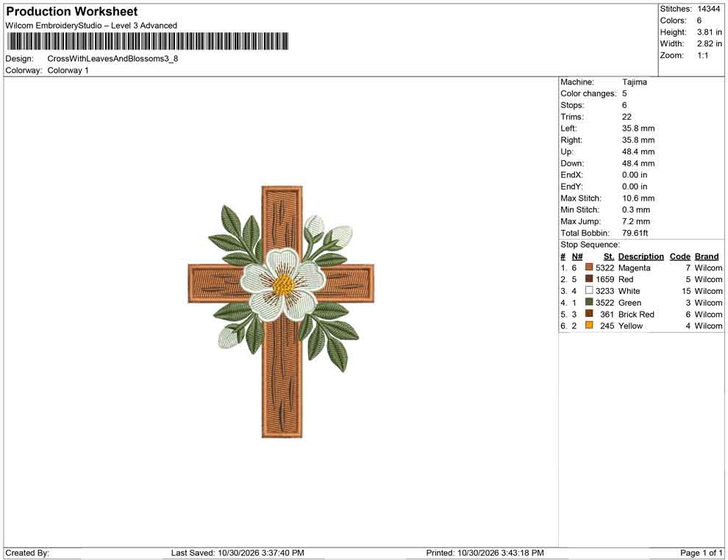This screenshot has height=560, width=728.
Task: Click the Stop Sequence heading
Action: coord(590,245)
